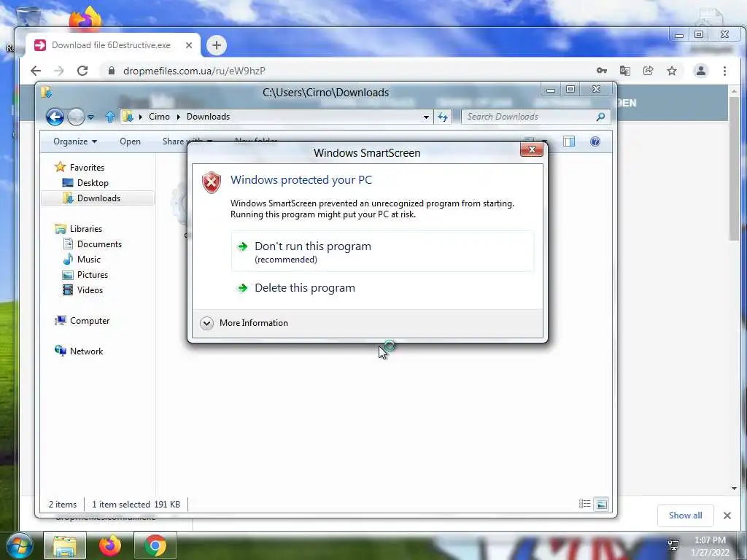Click network icon in system tray

tap(673, 545)
